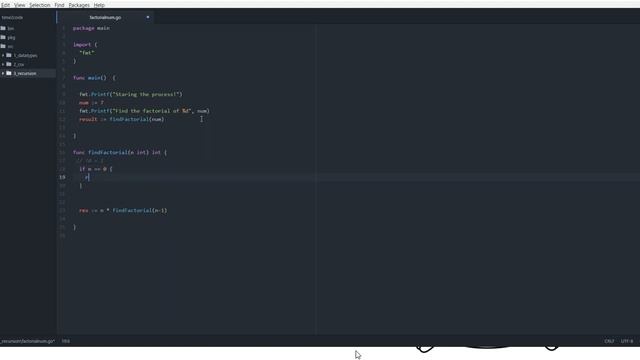Click the 2_csv folder icon
The width and height of the screenshot is (640, 360).
(9, 64)
